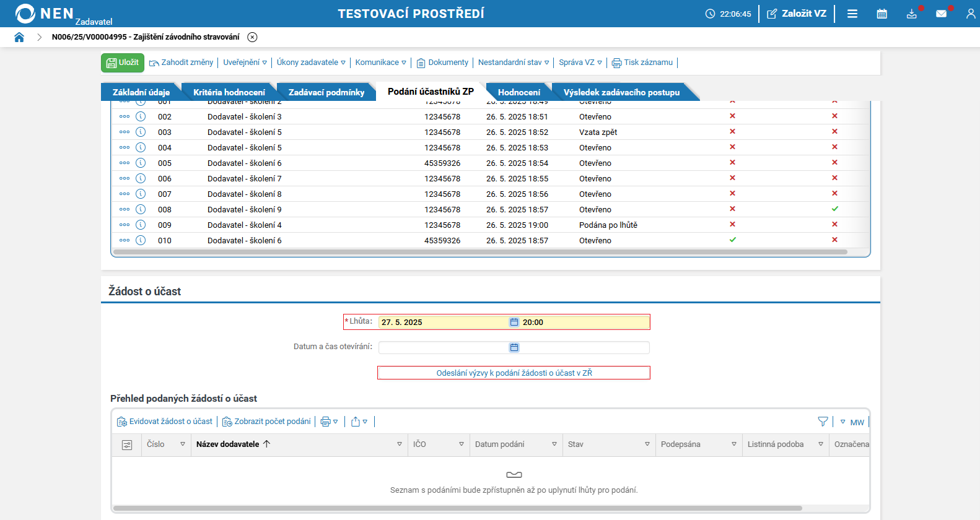The height and width of the screenshot is (520, 980).
Task: Open three-dots actions for row 008
Action: tap(125, 209)
